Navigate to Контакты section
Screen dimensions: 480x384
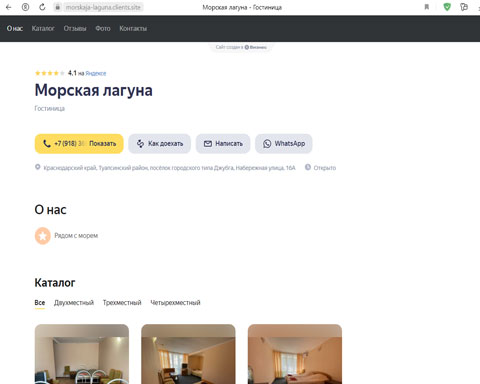pyautogui.click(x=133, y=29)
